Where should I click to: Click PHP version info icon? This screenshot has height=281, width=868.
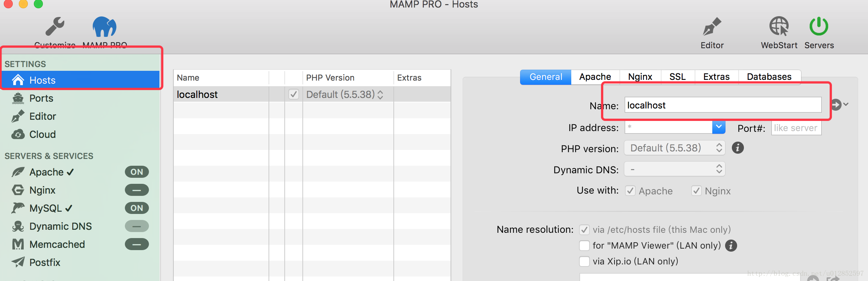point(737,148)
